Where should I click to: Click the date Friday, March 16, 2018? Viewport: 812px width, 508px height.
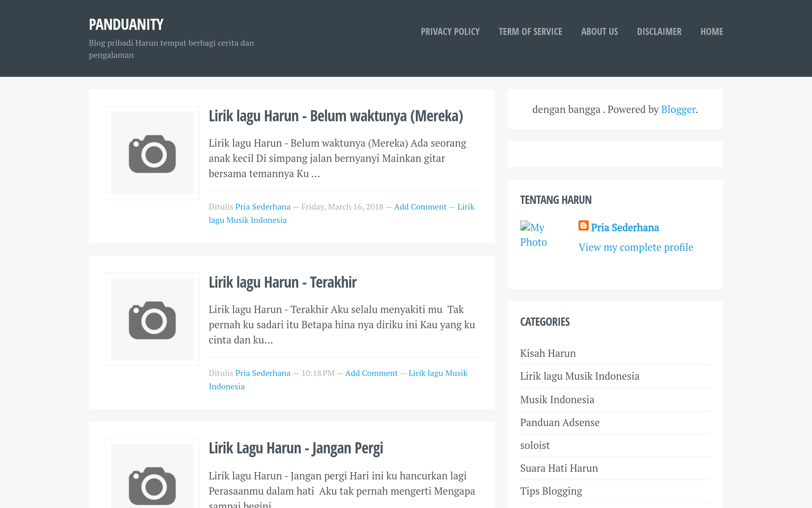coord(342,207)
